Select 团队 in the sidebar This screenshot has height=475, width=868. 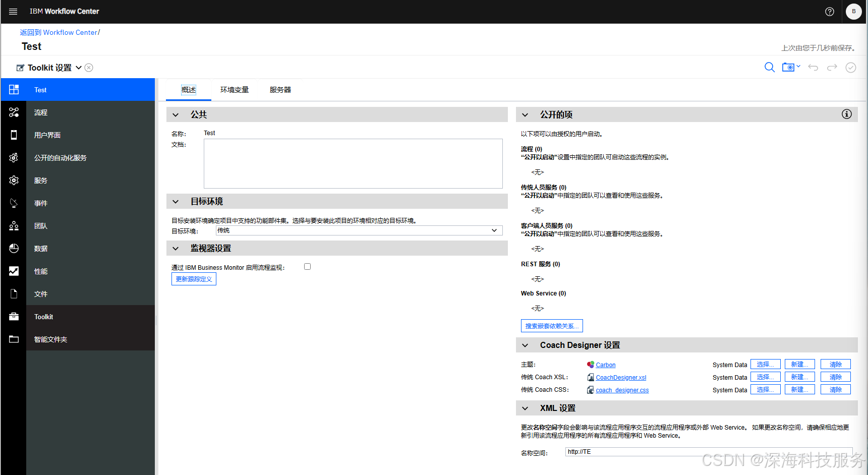pos(41,226)
